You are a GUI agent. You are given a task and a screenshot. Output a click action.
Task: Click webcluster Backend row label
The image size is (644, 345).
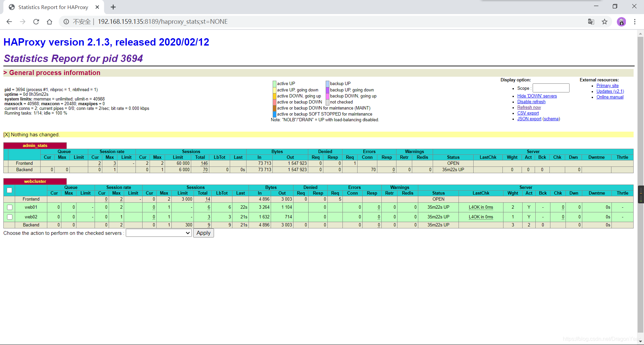(31, 225)
